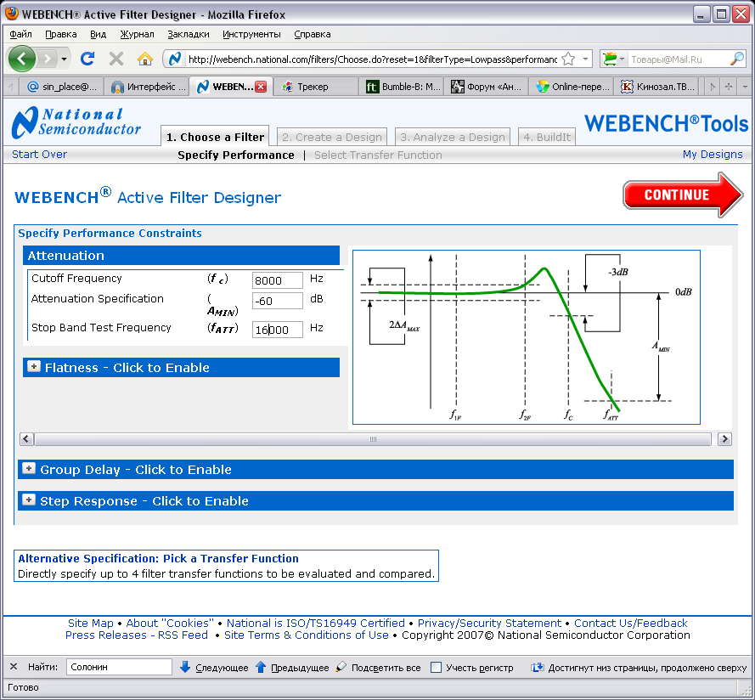Toggle the Учесть регистр checkbox
Screen dimensions: 755x700
tap(436, 667)
